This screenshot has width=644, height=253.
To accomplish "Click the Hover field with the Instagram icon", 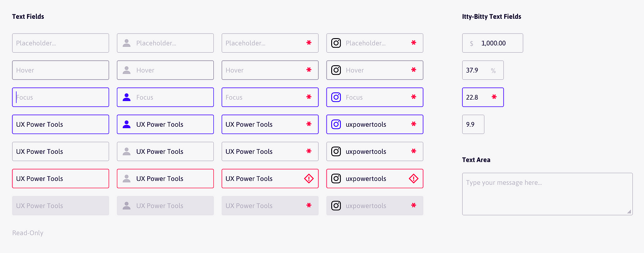I will click(375, 70).
